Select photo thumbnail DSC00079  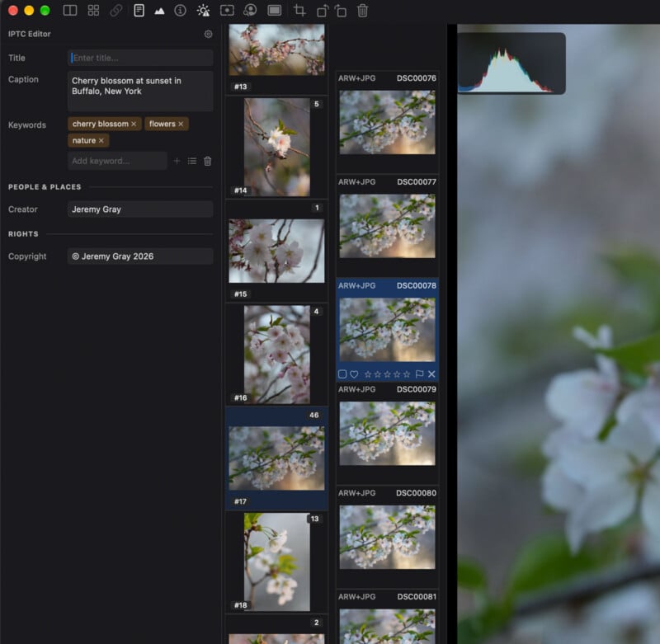pos(387,434)
